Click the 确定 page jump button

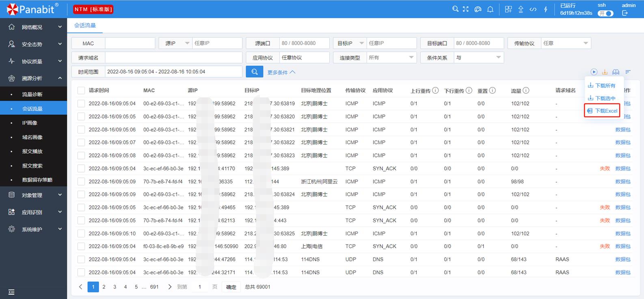231,287
